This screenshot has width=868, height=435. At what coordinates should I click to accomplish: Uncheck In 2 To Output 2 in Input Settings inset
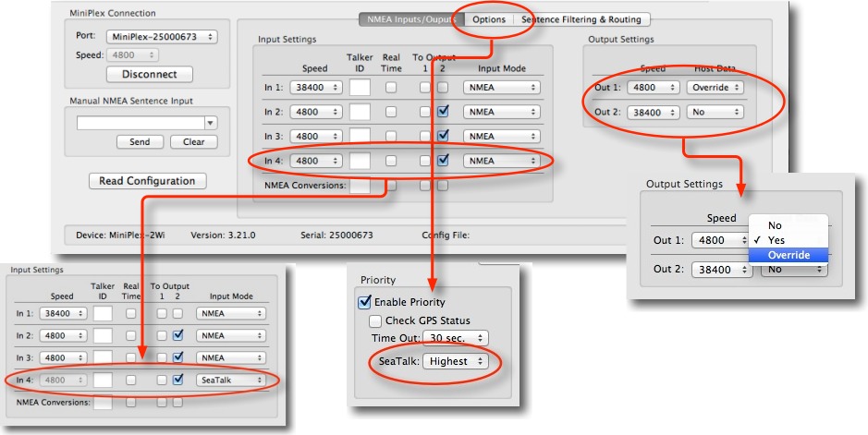[177, 335]
